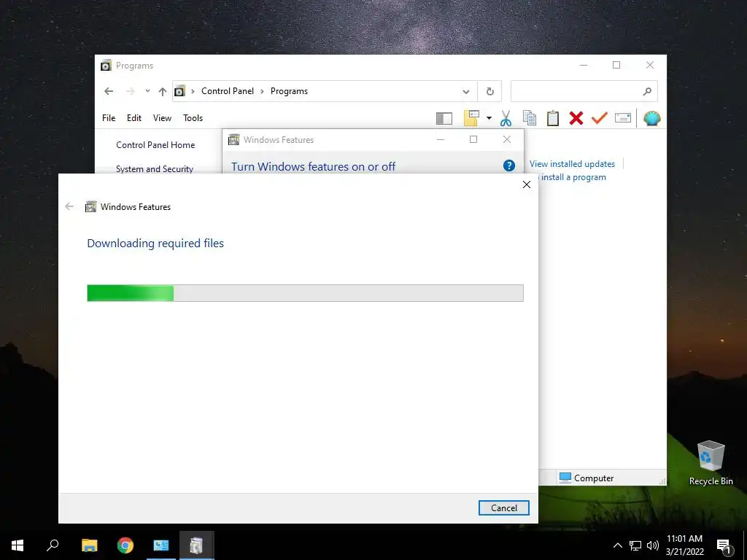The width and height of the screenshot is (747, 560).
Task: Expand address bar history dropdown
Action: pyautogui.click(x=466, y=91)
